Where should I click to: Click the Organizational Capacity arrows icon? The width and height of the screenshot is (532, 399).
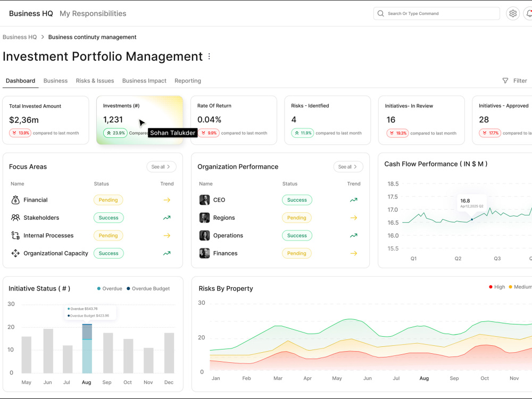coord(15,253)
